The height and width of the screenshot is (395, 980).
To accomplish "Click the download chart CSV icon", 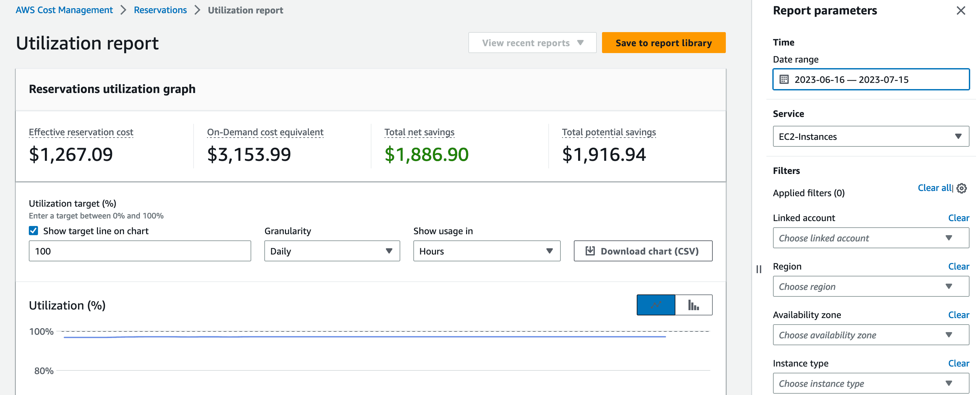I will 588,251.
